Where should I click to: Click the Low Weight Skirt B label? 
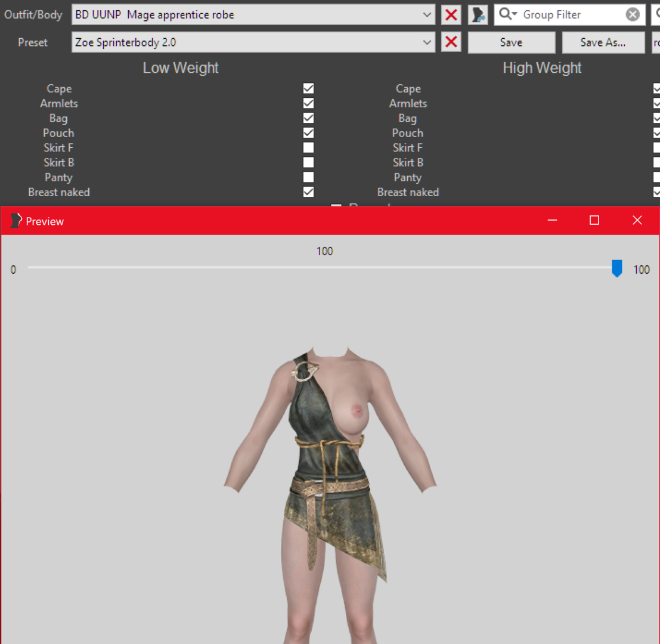point(59,162)
